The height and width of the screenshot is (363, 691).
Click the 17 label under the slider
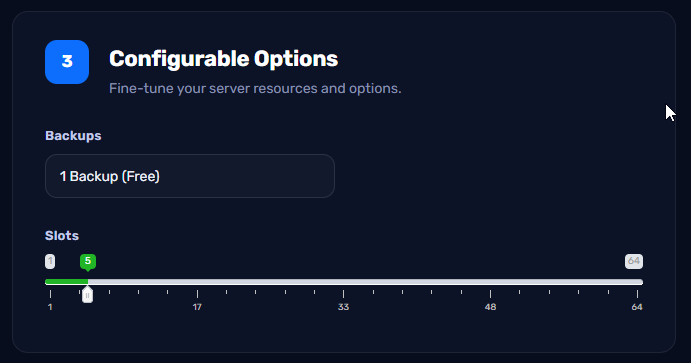pyautogui.click(x=197, y=307)
